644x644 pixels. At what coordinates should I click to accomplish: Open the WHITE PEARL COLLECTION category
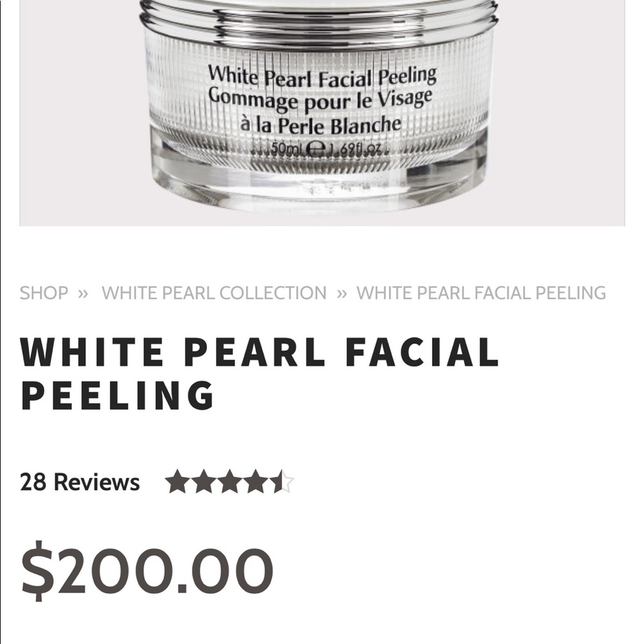tap(213, 292)
